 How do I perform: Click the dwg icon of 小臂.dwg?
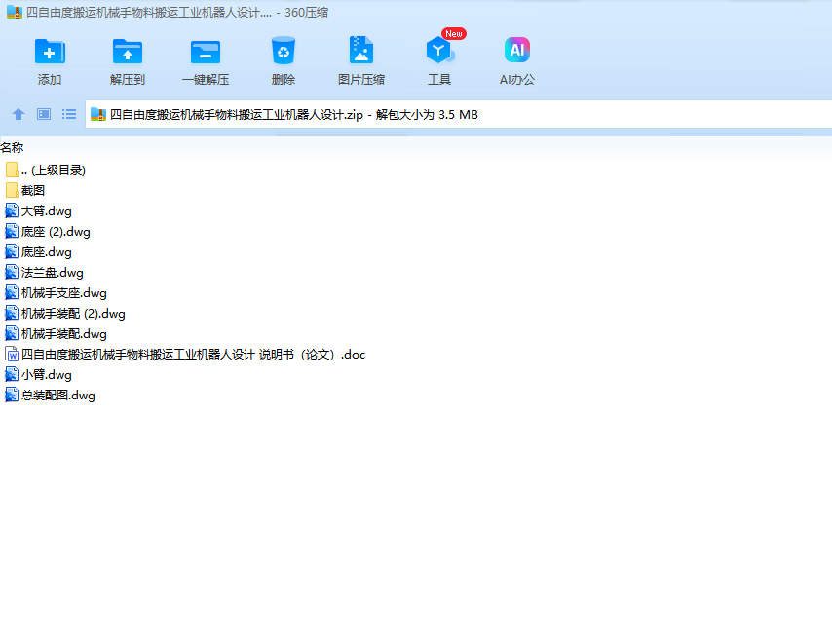tap(12, 374)
